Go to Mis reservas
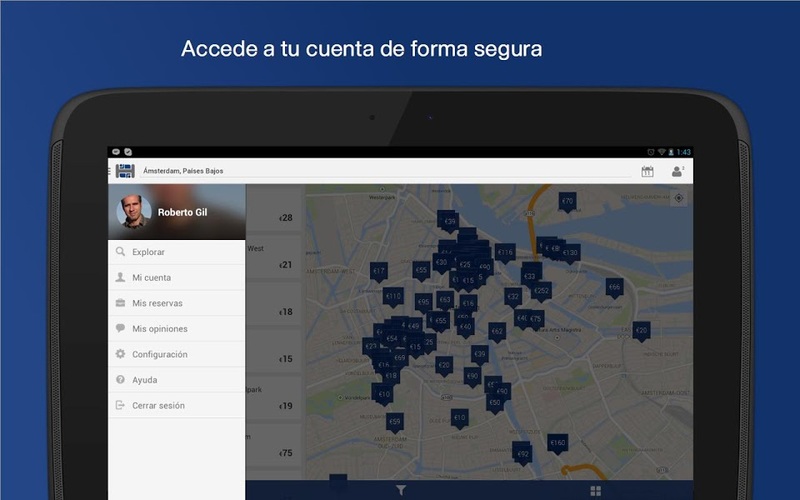The image size is (800, 500). [x=177, y=303]
